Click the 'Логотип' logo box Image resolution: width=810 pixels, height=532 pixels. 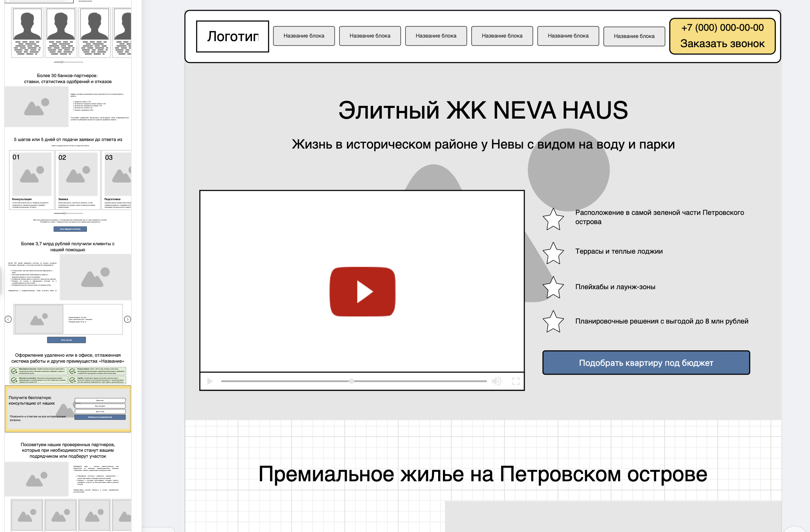pos(232,36)
